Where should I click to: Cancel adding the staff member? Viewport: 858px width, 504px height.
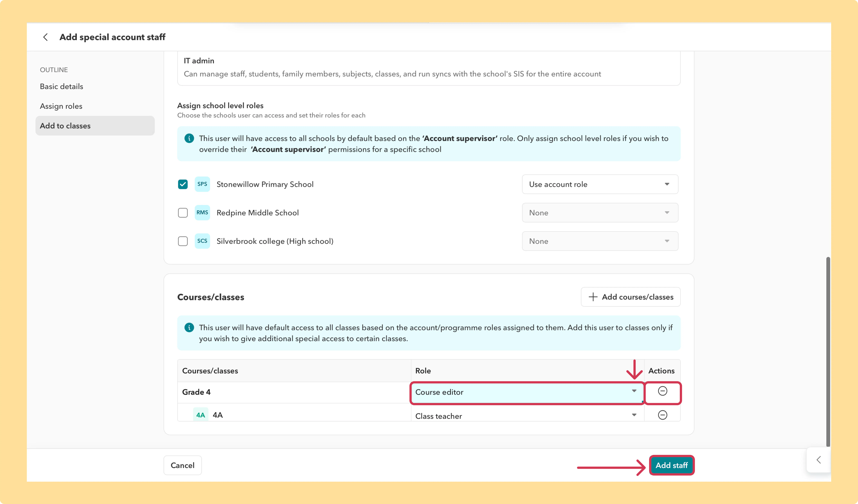[183, 465]
